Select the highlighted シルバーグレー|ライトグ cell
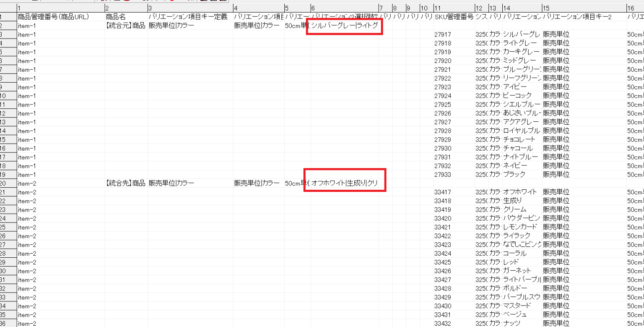This screenshot has width=644, height=327. 344,26
